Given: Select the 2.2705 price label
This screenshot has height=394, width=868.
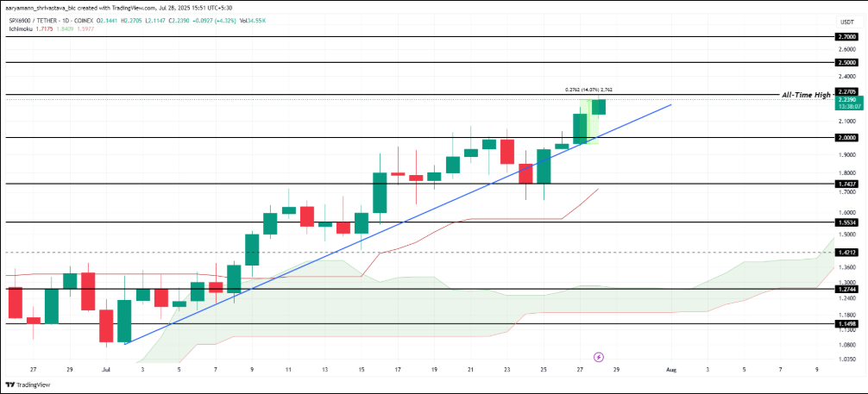Looking at the screenshot, I should pos(847,92).
